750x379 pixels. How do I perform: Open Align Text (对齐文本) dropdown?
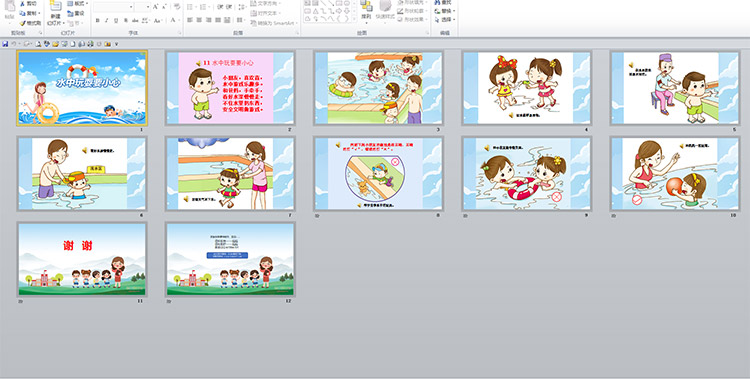(265, 13)
